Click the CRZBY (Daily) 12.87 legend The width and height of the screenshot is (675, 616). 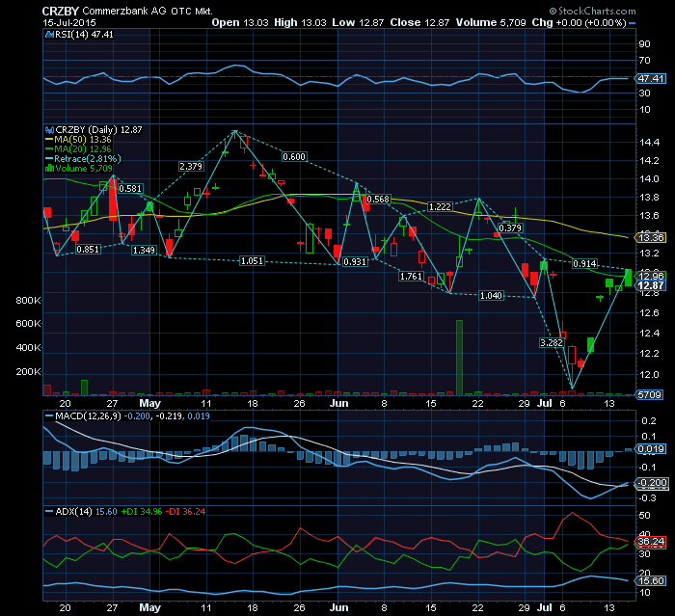coord(94,129)
